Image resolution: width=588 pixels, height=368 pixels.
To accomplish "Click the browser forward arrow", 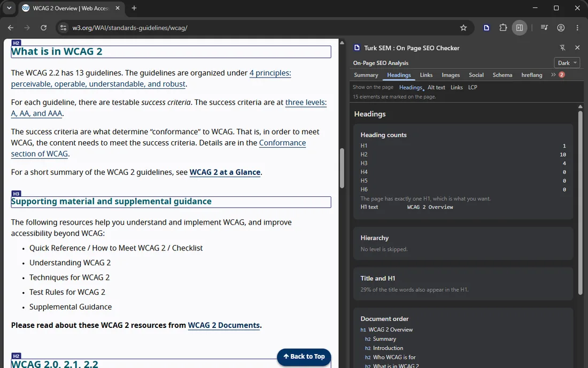I will click(27, 28).
